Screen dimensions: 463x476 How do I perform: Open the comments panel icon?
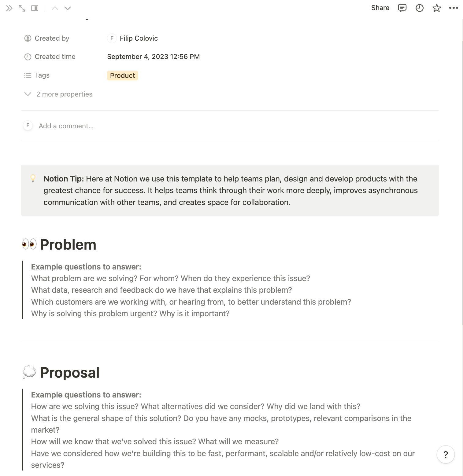pos(402,8)
